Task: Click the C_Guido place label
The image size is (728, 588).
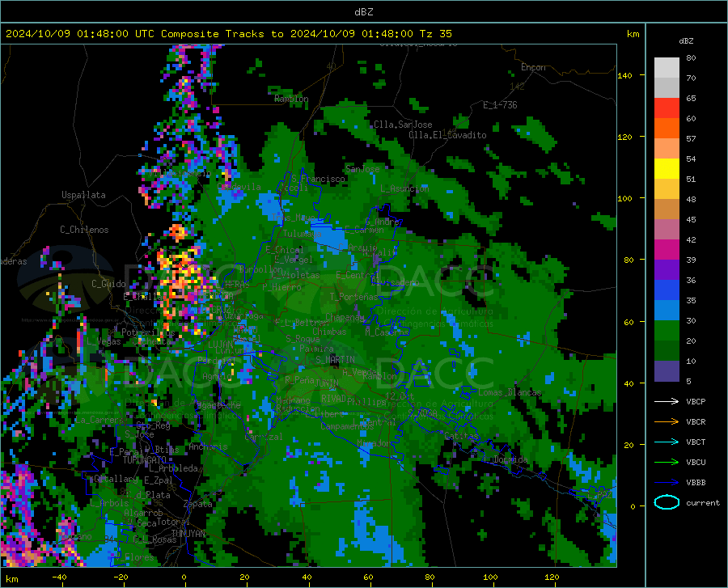Action: pos(108,284)
